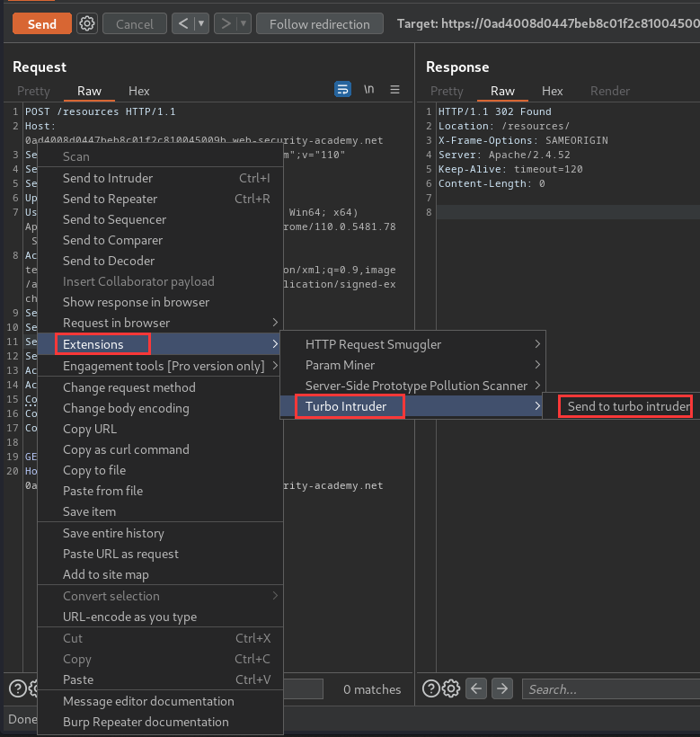The width and height of the screenshot is (700, 737).
Task: Click response line Location: /resources/
Action: (503, 126)
